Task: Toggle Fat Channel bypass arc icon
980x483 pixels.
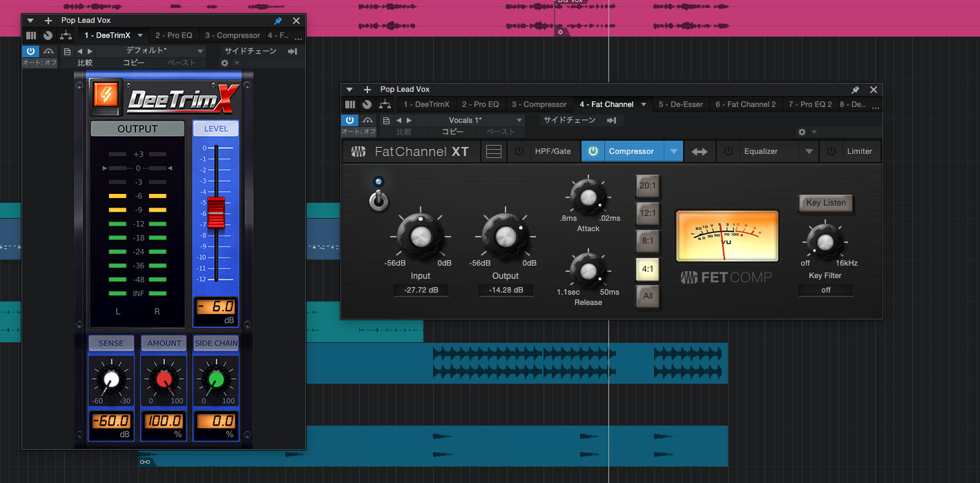Action: tap(368, 120)
